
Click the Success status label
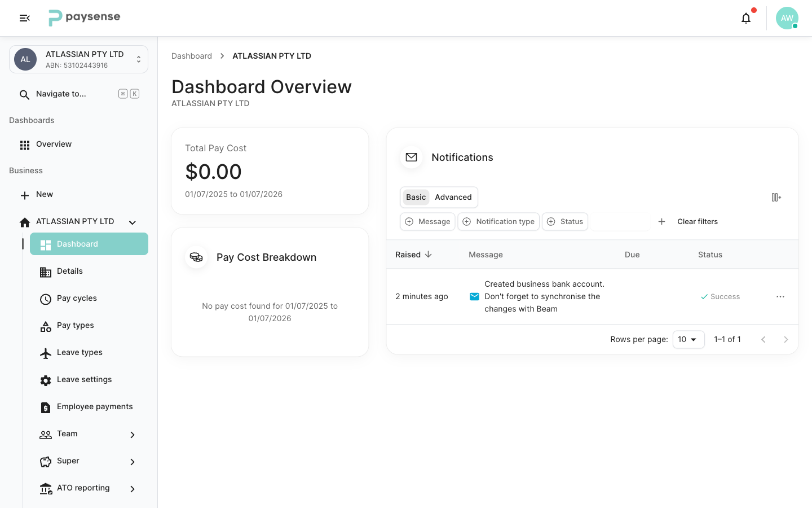coord(720,296)
